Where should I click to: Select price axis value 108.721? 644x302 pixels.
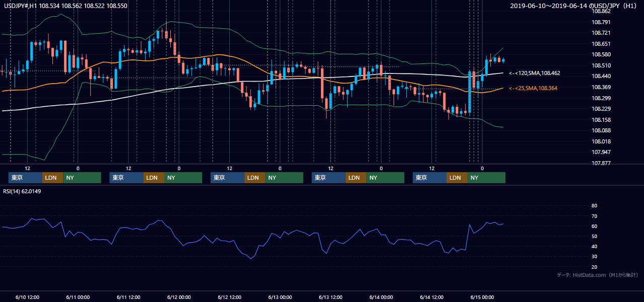tap(601, 33)
